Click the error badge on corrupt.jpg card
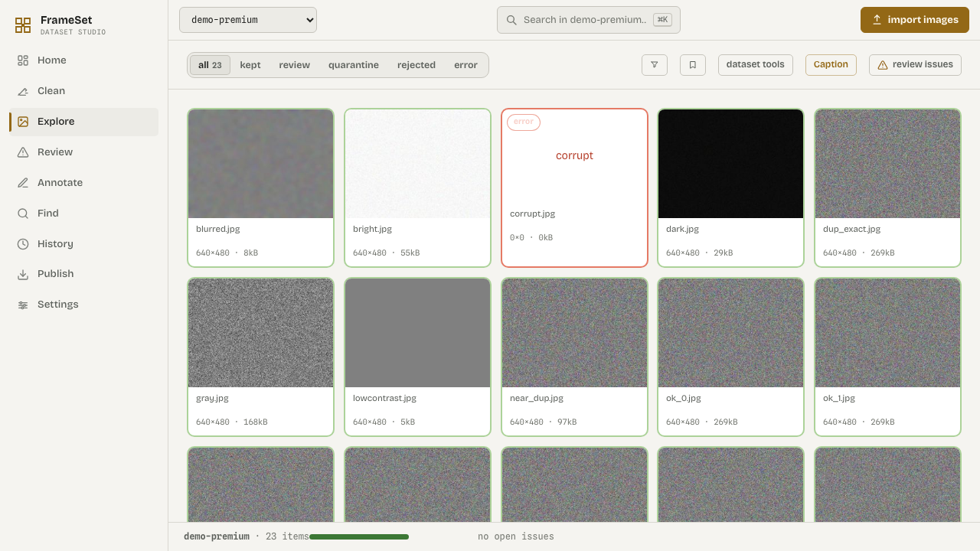980x551 pixels. [524, 122]
